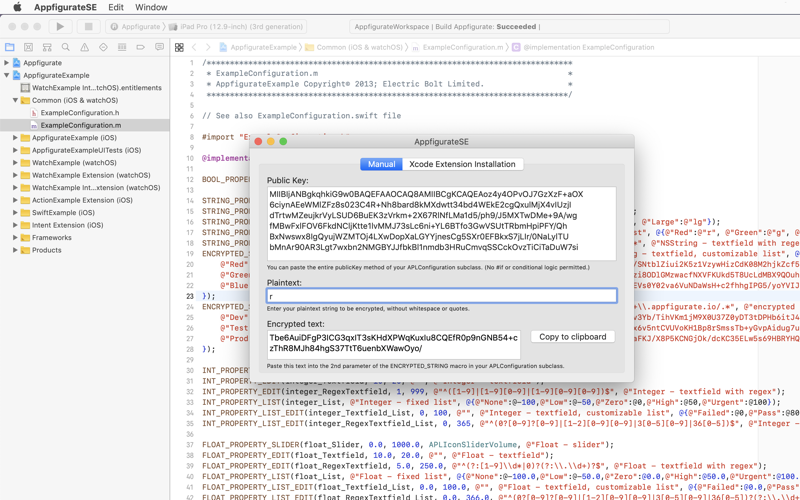Select the WatchExample entitlements file
Viewport: 800px width, 500px height.
pos(85,88)
